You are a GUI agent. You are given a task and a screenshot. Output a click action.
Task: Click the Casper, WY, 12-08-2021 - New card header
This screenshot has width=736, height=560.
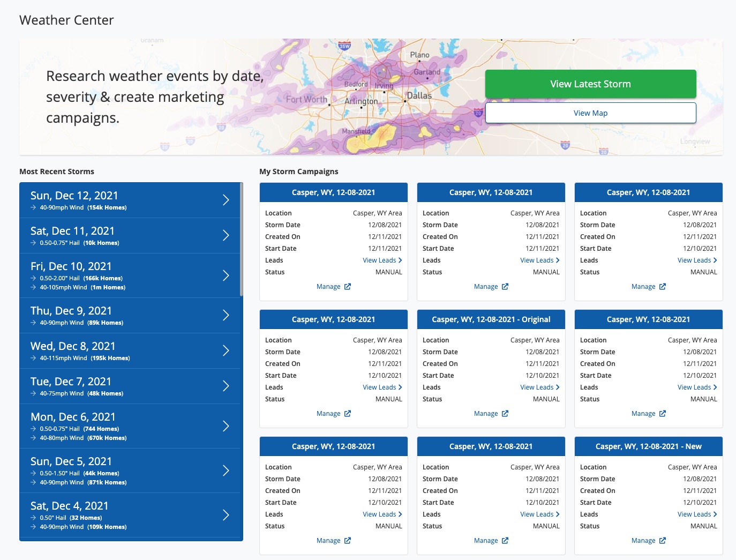click(x=648, y=446)
